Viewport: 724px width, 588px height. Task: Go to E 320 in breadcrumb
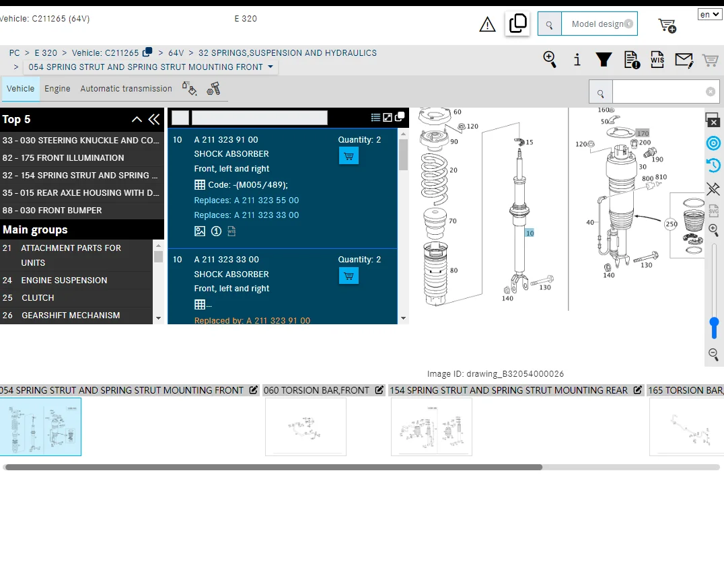click(x=46, y=52)
